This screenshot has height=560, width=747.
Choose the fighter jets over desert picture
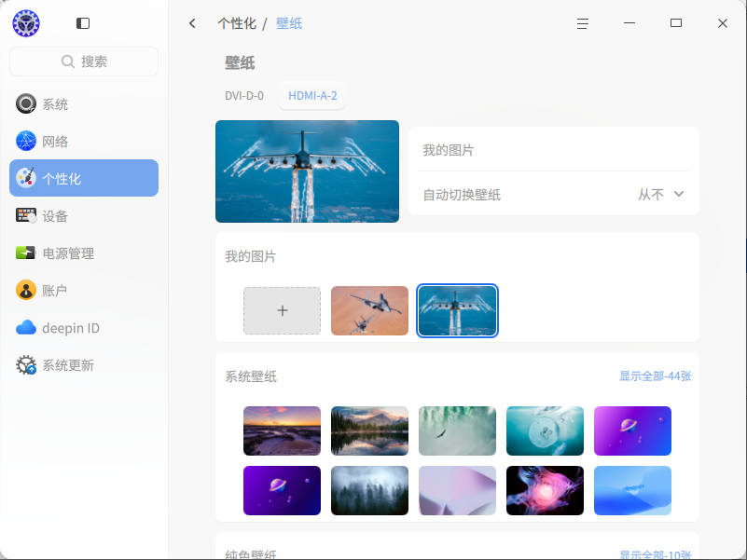pos(369,310)
